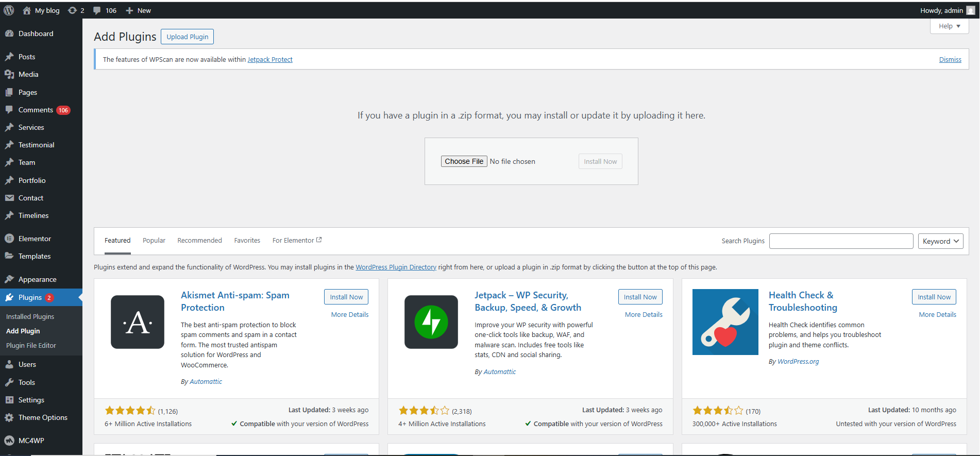Click the Users person icon
This screenshot has width=980, height=456.
click(9, 364)
